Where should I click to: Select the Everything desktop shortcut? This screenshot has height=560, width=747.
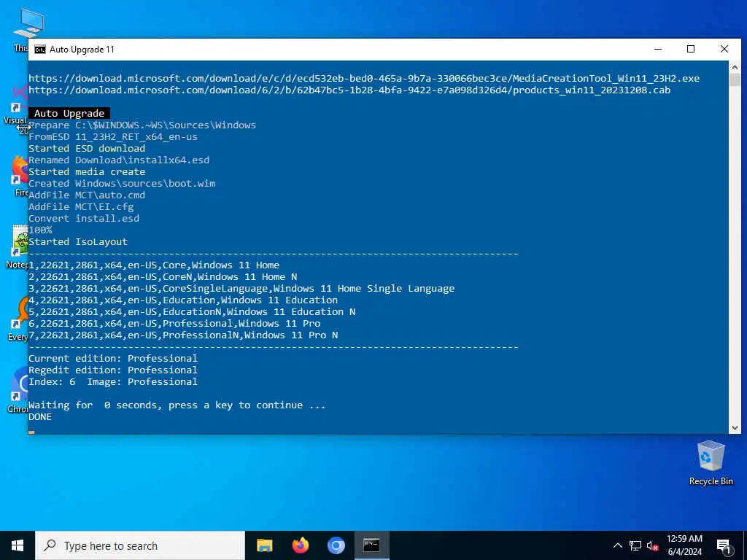(x=19, y=319)
